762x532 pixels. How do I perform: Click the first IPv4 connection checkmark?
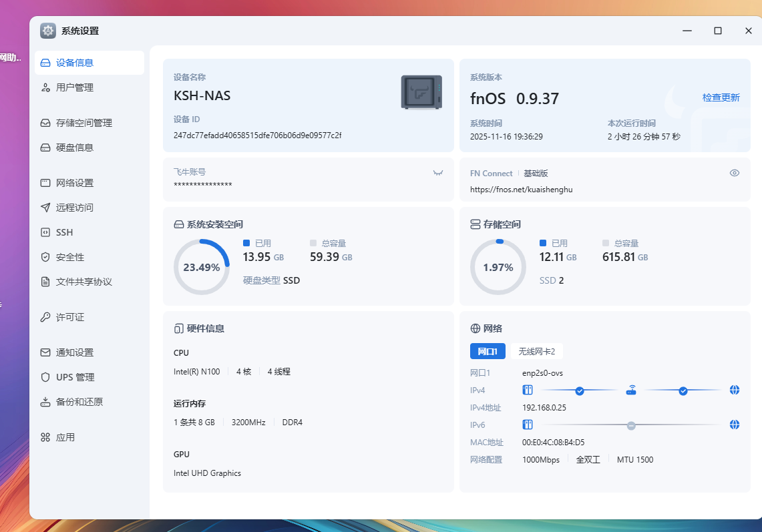[580, 390]
